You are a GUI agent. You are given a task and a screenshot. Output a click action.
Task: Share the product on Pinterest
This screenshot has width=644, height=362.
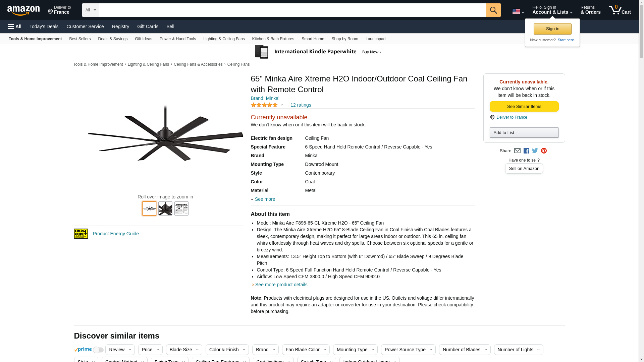click(x=544, y=151)
